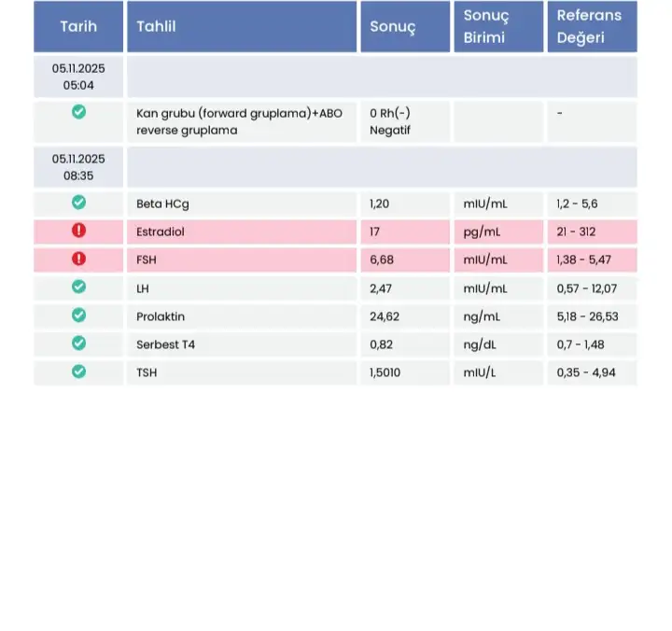Click the Sonuç column header
Image resolution: width=672 pixels, height=631 pixels.
tap(393, 26)
